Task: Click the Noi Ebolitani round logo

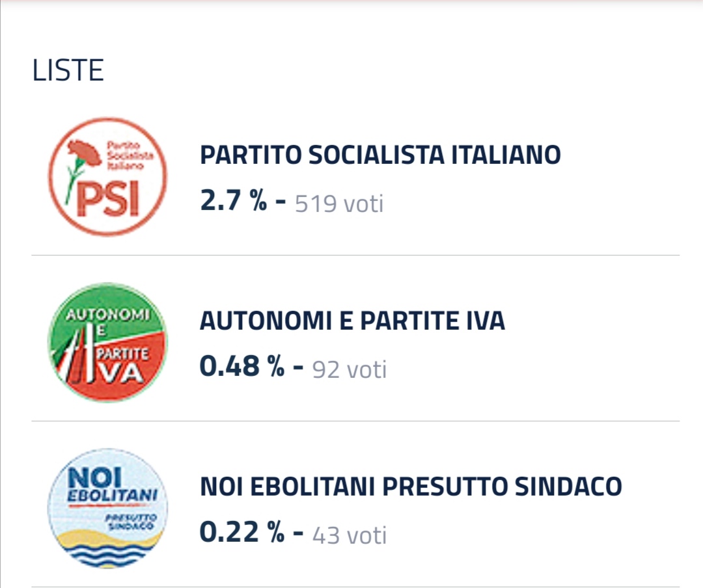Action: 107,509
